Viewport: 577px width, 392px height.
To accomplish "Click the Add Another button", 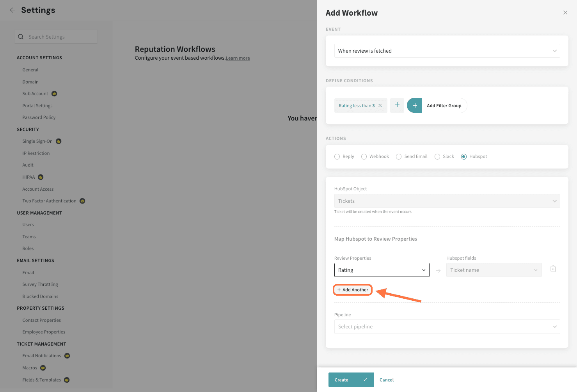I will (x=353, y=290).
